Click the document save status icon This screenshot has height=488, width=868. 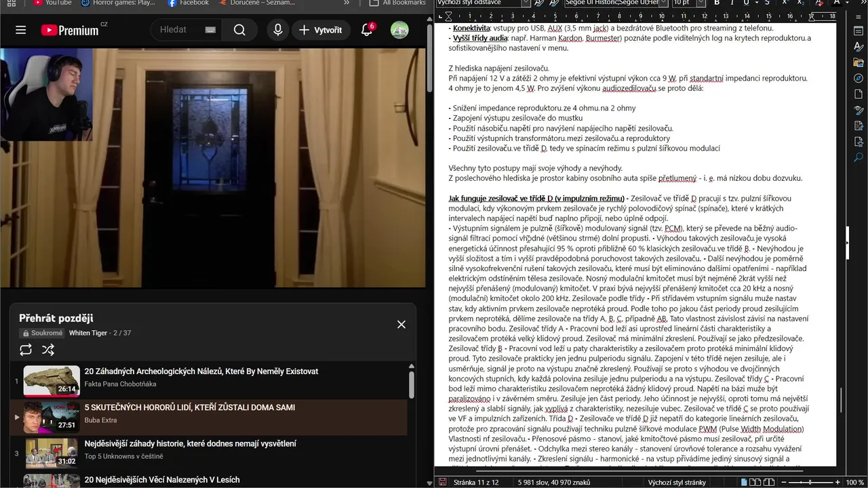tap(443, 482)
